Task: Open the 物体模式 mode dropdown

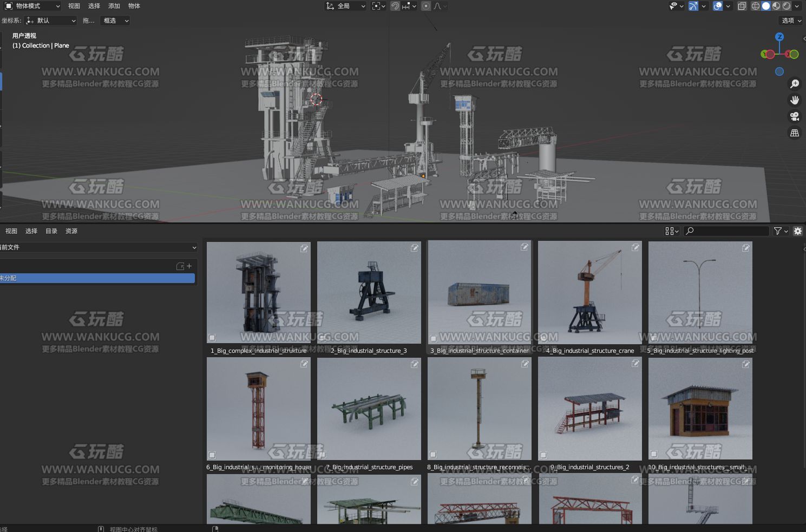Action: click(x=32, y=6)
